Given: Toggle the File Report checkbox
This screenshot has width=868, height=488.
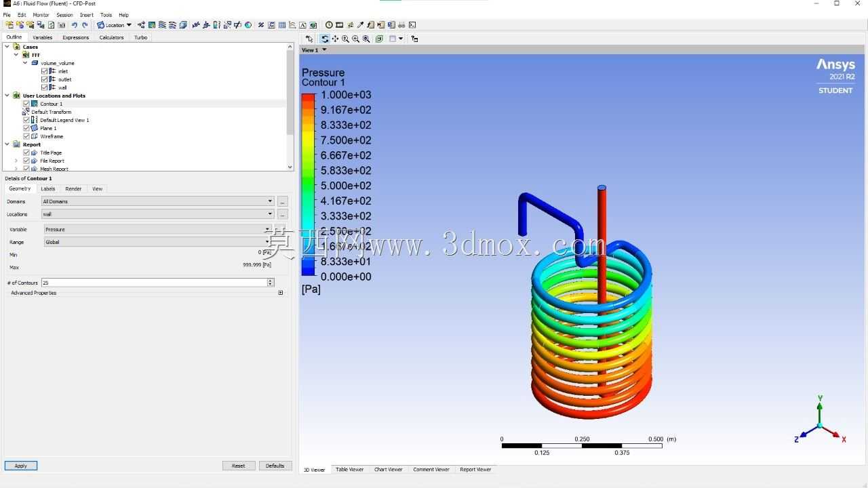Looking at the screenshot, I should tap(26, 161).
